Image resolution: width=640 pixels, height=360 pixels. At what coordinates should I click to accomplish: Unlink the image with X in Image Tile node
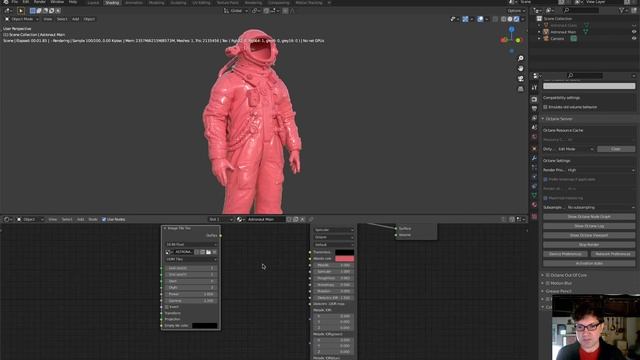click(215, 252)
